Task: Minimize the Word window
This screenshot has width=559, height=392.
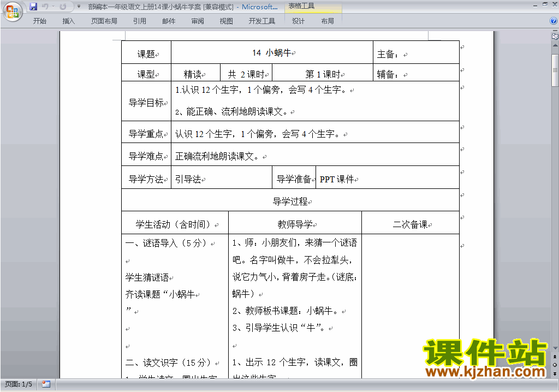Action: [535, 5]
